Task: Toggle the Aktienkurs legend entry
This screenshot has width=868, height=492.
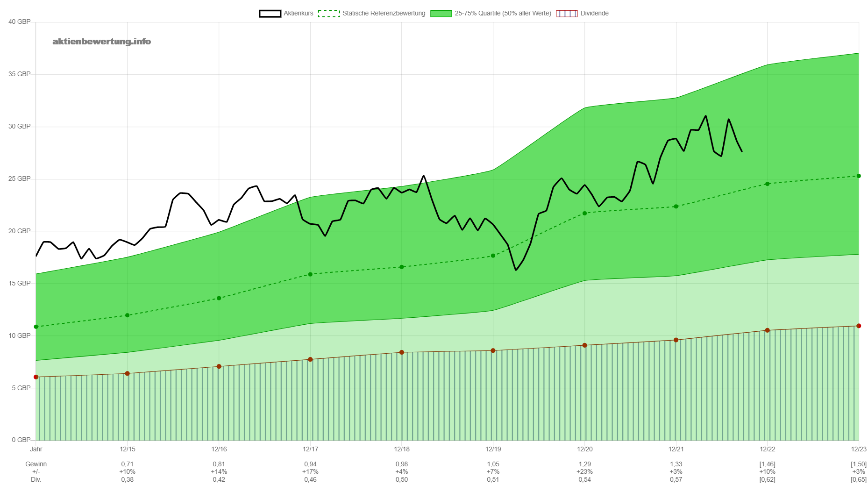Action: pyautogui.click(x=286, y=14)
